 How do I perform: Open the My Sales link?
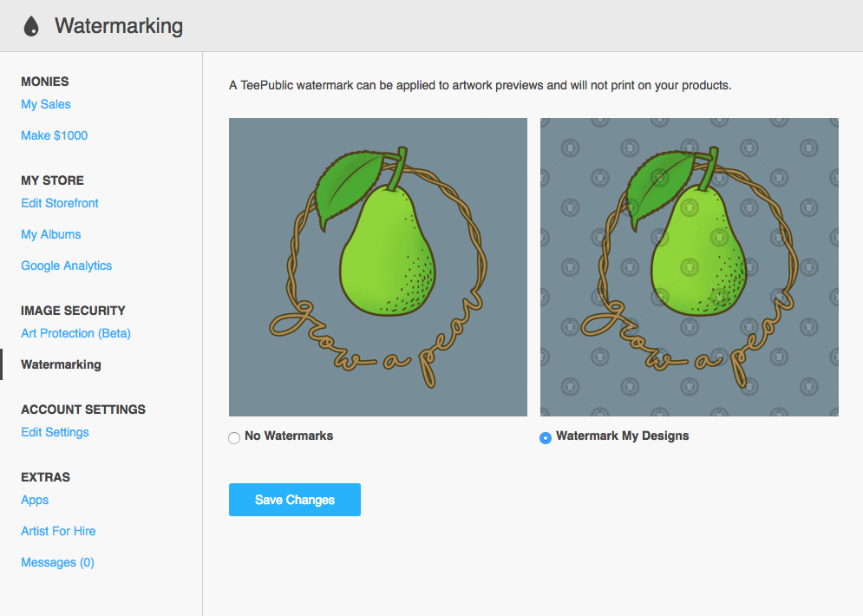tap(46, 104)
